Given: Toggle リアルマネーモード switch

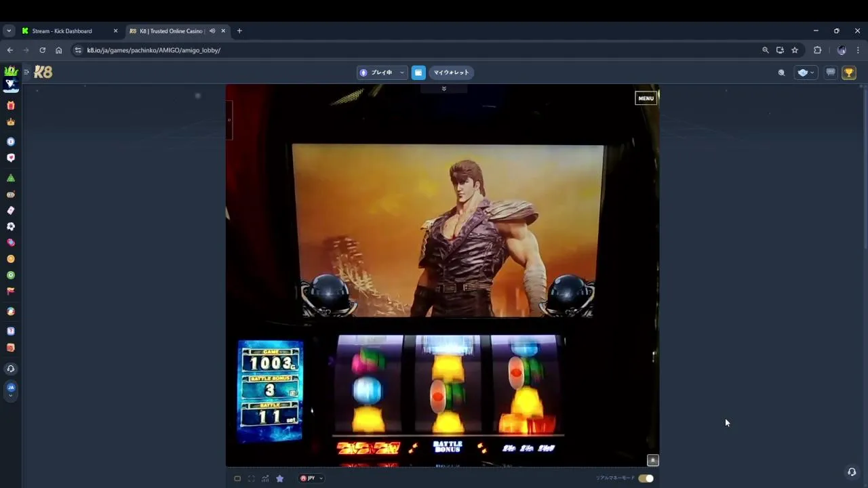Looking at the screenshot, I should pyautogui.click(x=646, y=479).
